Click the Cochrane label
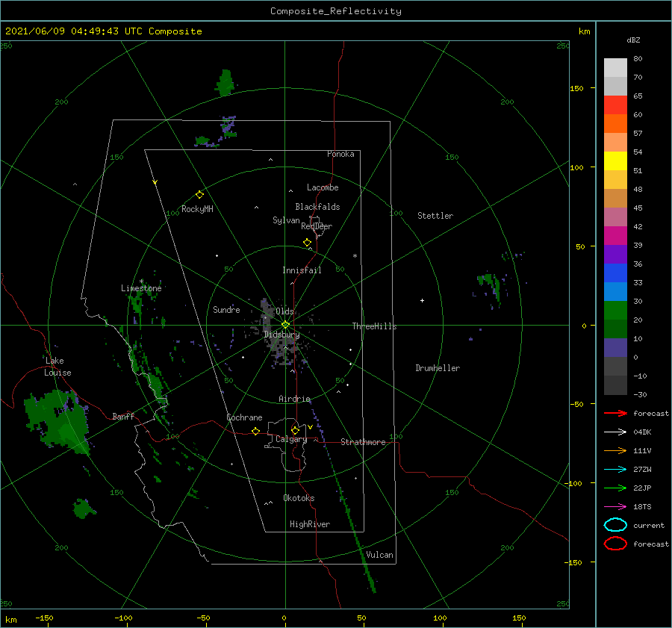Screen dimensions: 672x628 (x=244, y=417)
